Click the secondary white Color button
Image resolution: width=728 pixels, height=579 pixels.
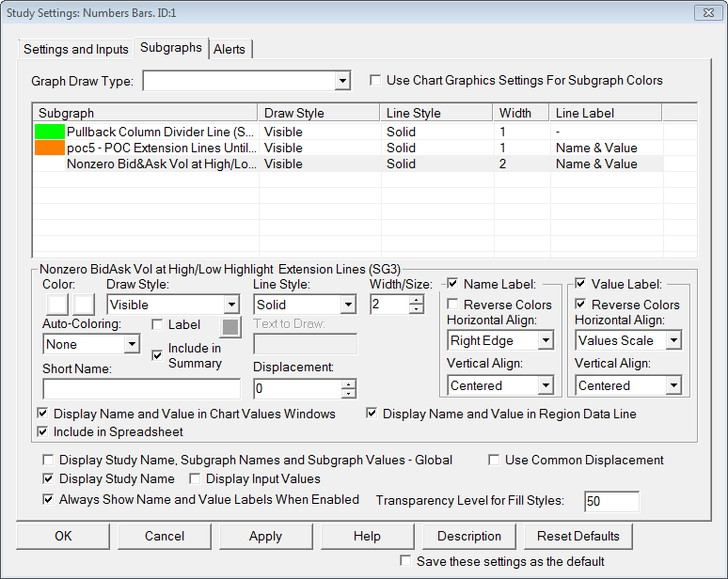click(x=85, y=305)
